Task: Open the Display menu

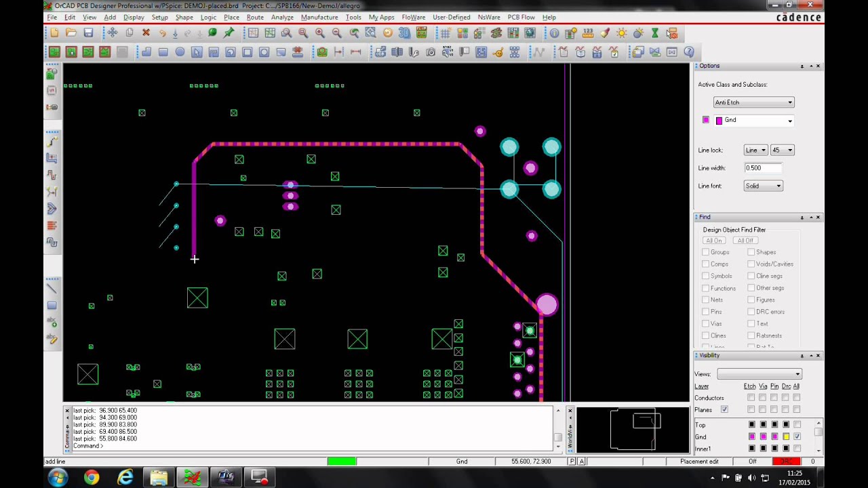Action: point(134,17)
